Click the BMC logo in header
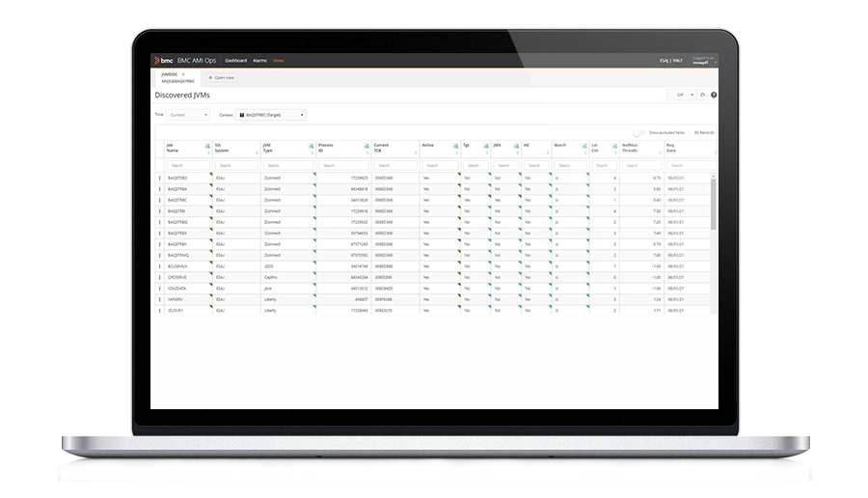The width and height of the screenshot is (868, 498). click(166, 60)
